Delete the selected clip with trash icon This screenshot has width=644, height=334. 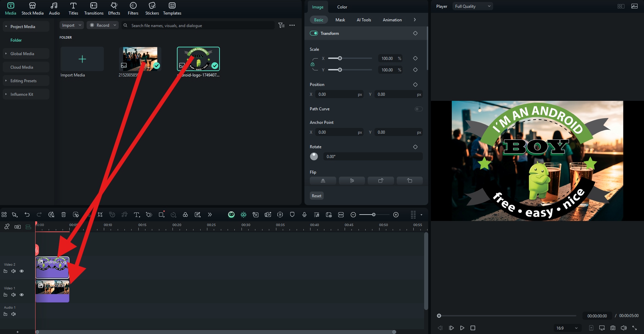[x=63, y=215]
